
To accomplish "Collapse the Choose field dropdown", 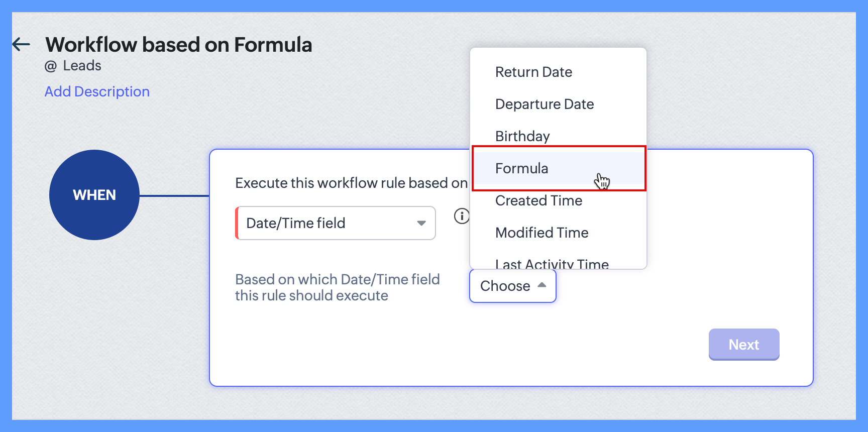I will click(x=512, y=286).
